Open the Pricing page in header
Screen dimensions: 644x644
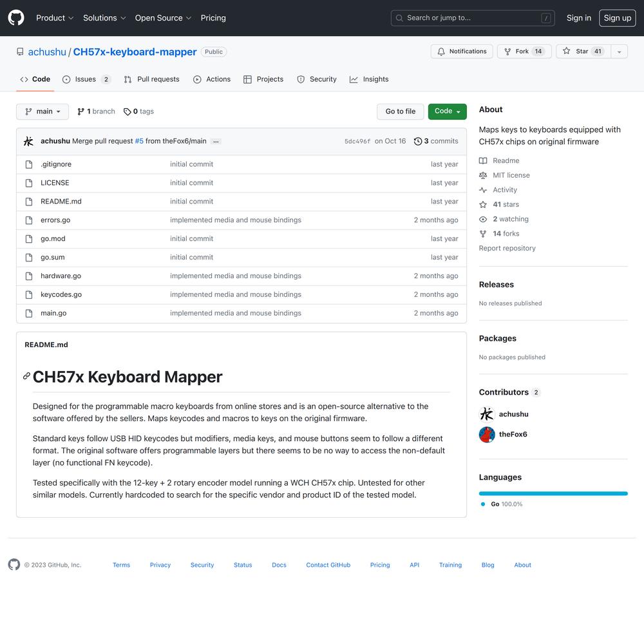(x=213, y=18)
